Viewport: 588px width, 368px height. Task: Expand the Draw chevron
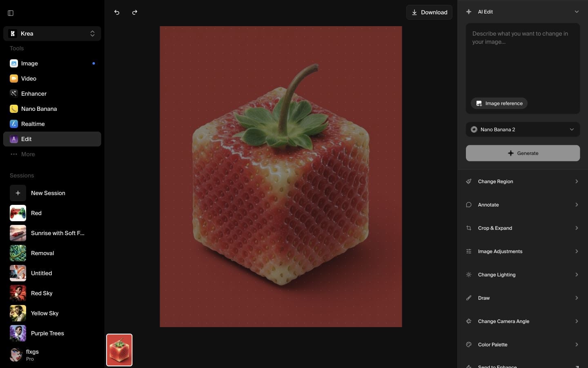coord(577,298)
